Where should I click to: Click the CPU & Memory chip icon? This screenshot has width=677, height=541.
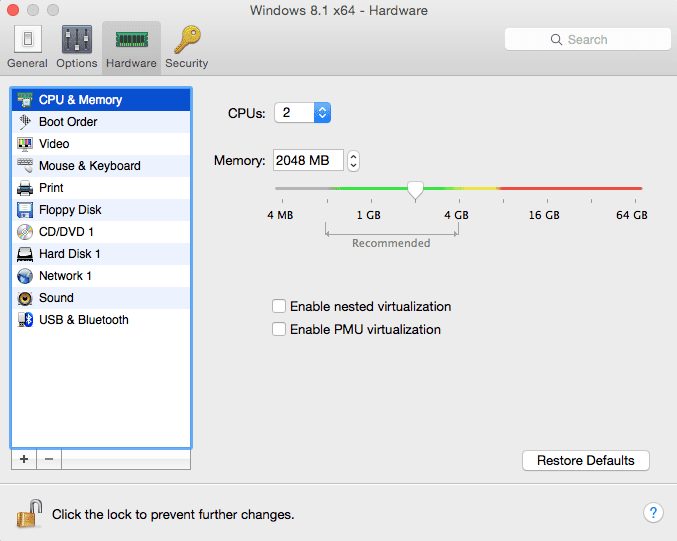tap(25, 100)
